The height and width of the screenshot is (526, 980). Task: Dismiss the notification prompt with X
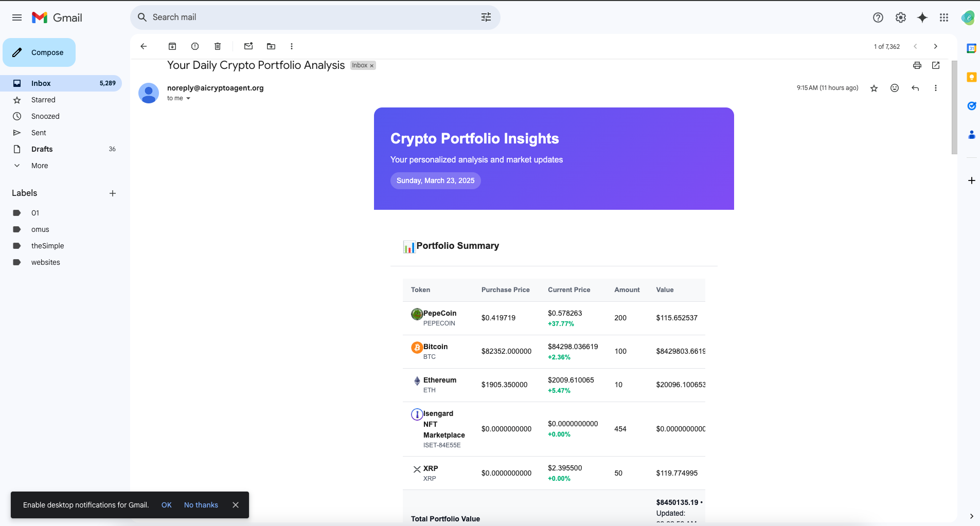(x=236, y=505)
